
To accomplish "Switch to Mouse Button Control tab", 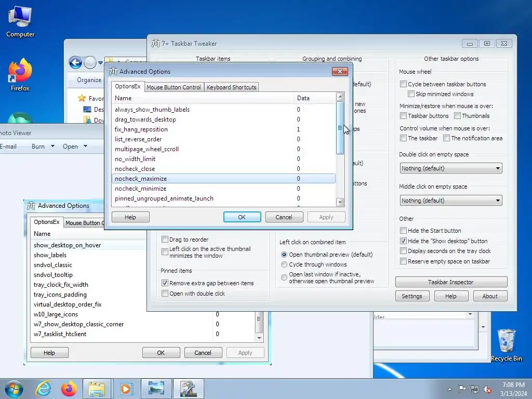I will click(x=174, y=87).
